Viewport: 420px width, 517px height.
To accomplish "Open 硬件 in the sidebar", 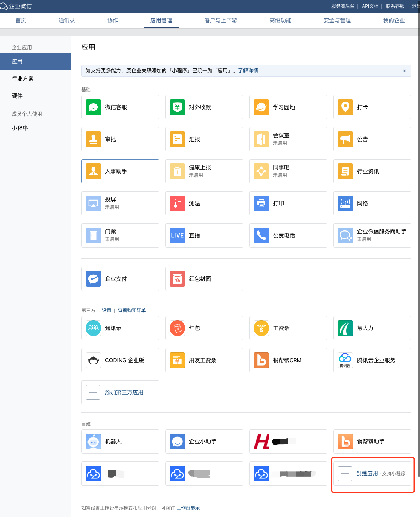I will [x=17, y=96].
